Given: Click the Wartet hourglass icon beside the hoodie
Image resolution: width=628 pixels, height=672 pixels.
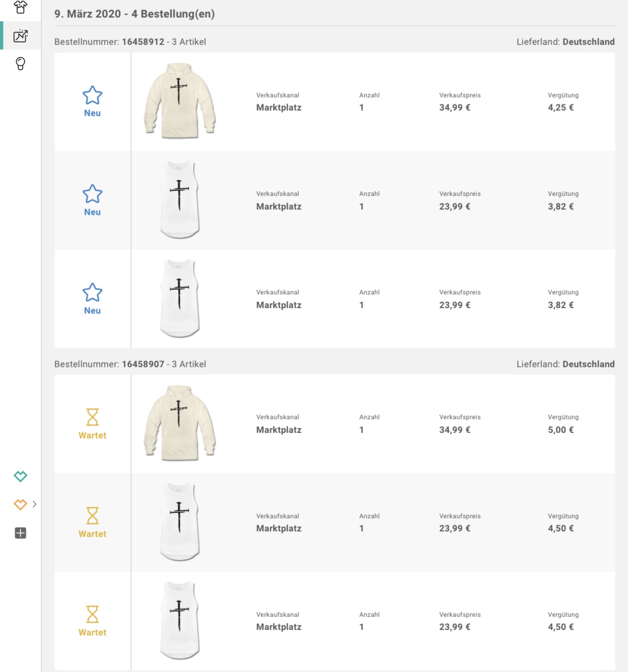Looking at the screenshot, I should tap(93, 417).
